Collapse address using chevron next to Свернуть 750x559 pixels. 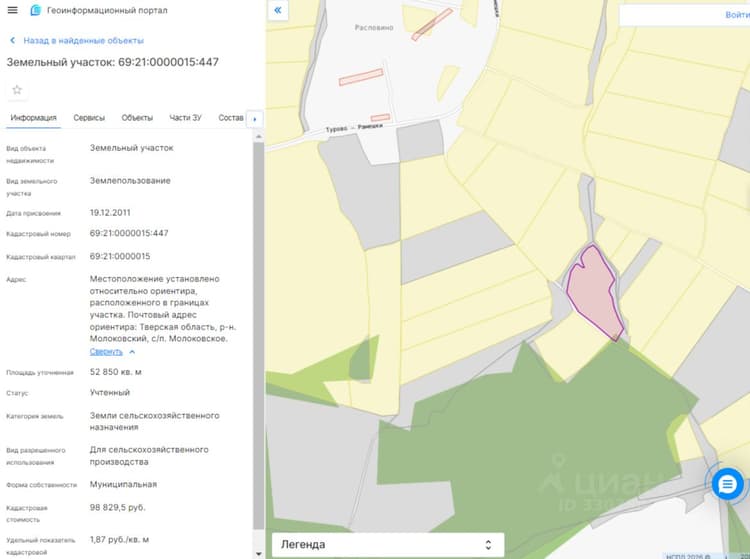[132, 352]
